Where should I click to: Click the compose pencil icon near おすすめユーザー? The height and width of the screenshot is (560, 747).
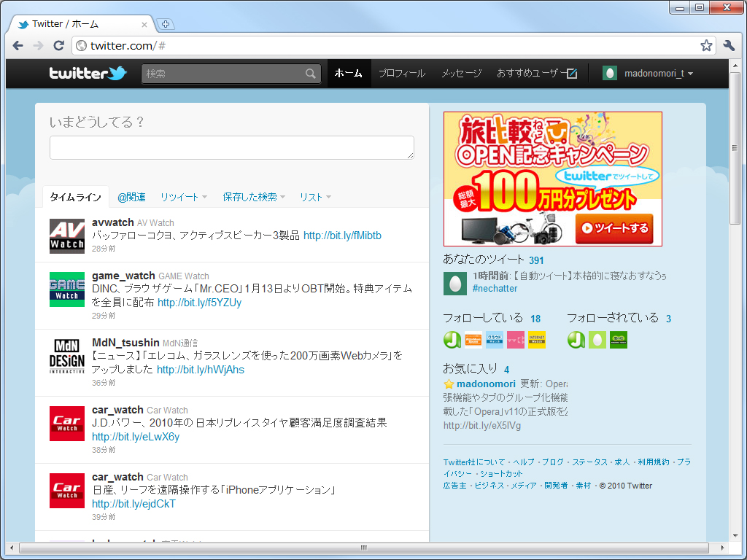[x=573, y=73]
